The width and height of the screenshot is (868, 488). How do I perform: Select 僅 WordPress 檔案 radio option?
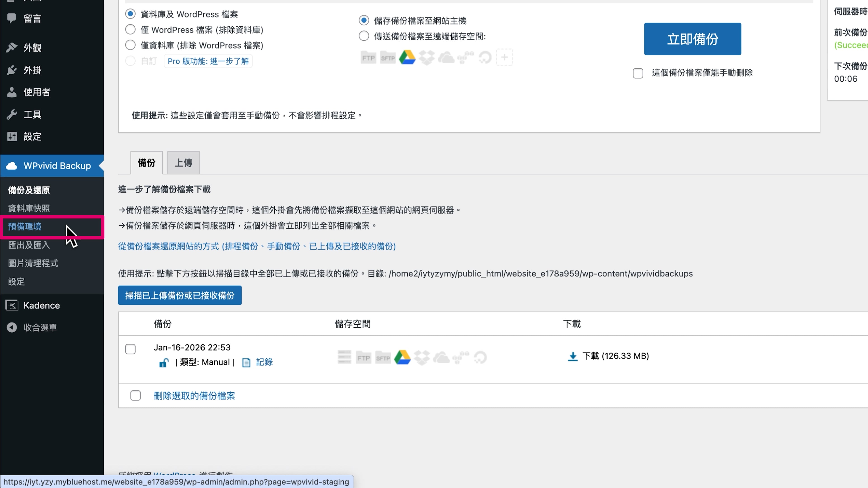click(x=130, y=30)
